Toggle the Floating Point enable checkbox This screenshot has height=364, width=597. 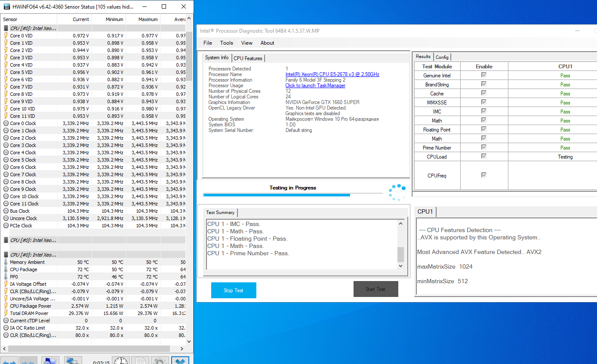[x=484, y=129]
